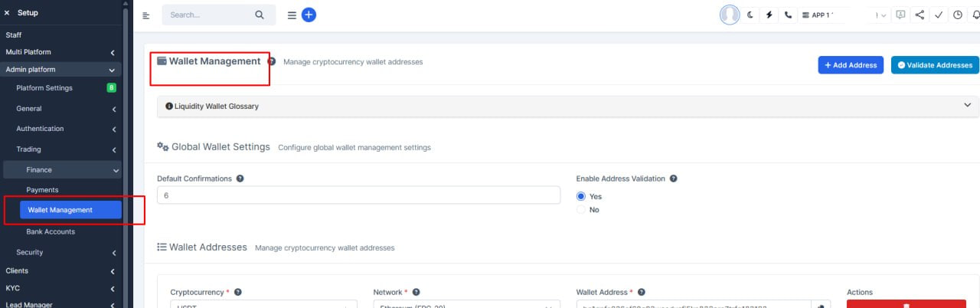Image resolution: width=980 pixels, height=308 pixels.
Task: Click the user avatar in the header
Action: pyautogui.click(x=730, y=15)
